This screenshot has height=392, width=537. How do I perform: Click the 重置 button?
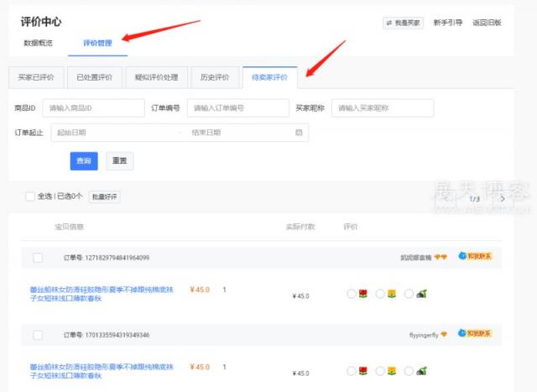tap(119, 161)
